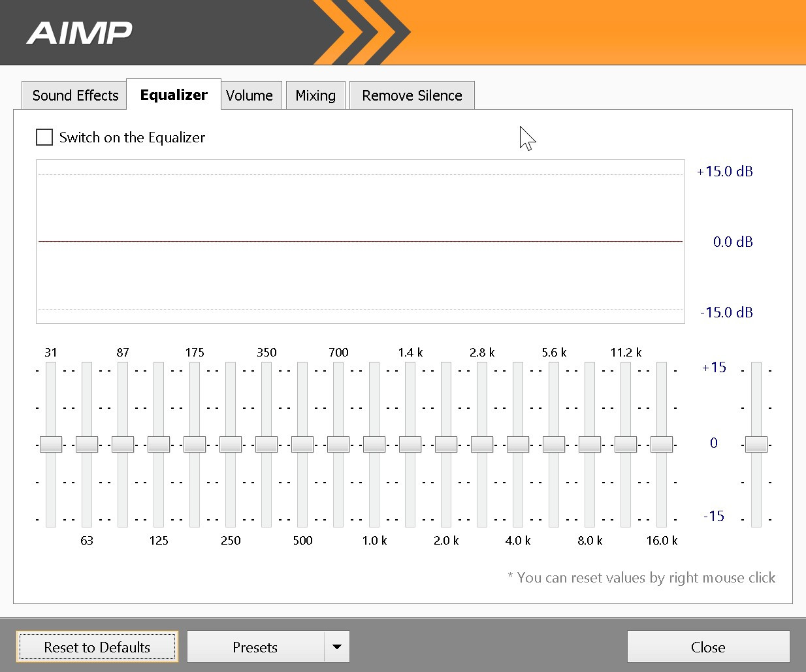The image size is (806, 672).
Task: Go to the Remove Silence tab
Action: click(411, 95)
